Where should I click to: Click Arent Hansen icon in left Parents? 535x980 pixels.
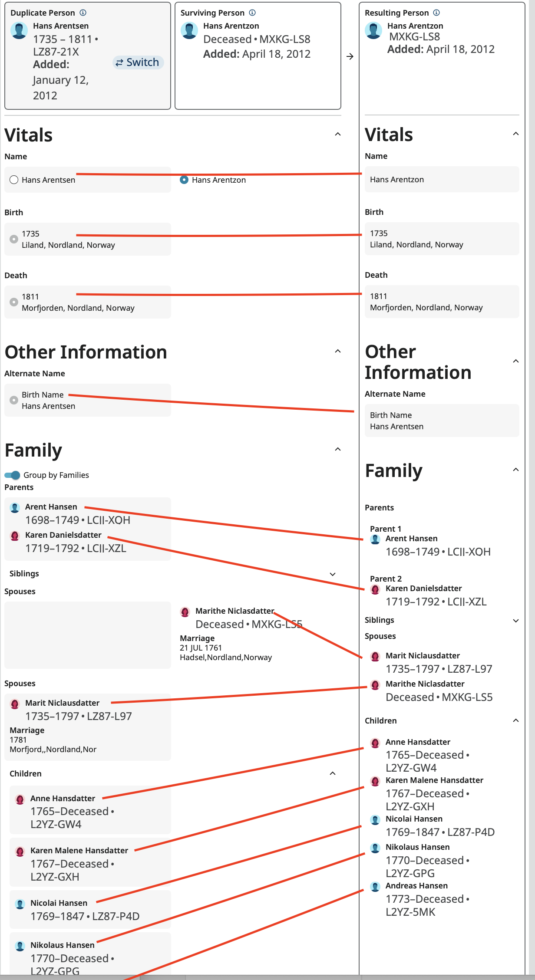(x=15, y=507)
